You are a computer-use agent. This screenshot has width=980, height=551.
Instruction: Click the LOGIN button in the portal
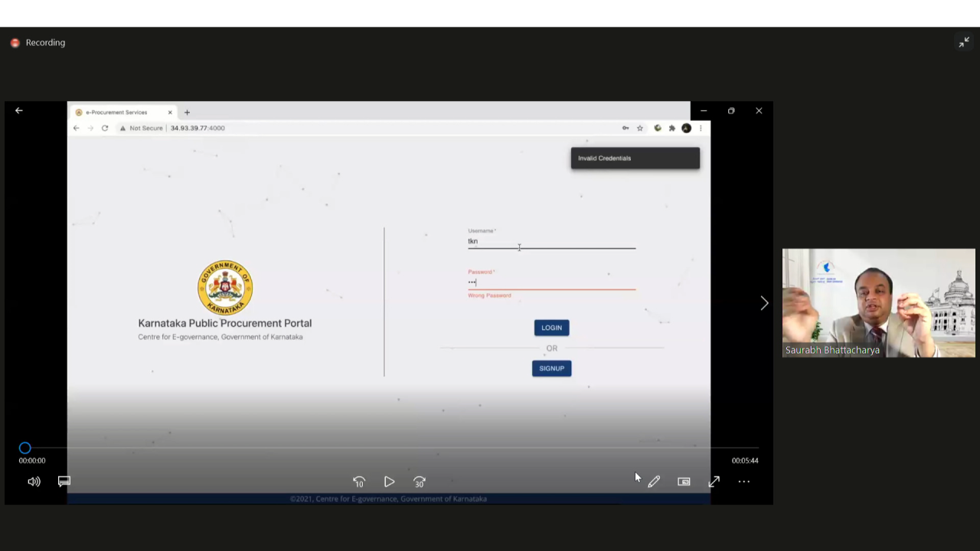point(551,328)
